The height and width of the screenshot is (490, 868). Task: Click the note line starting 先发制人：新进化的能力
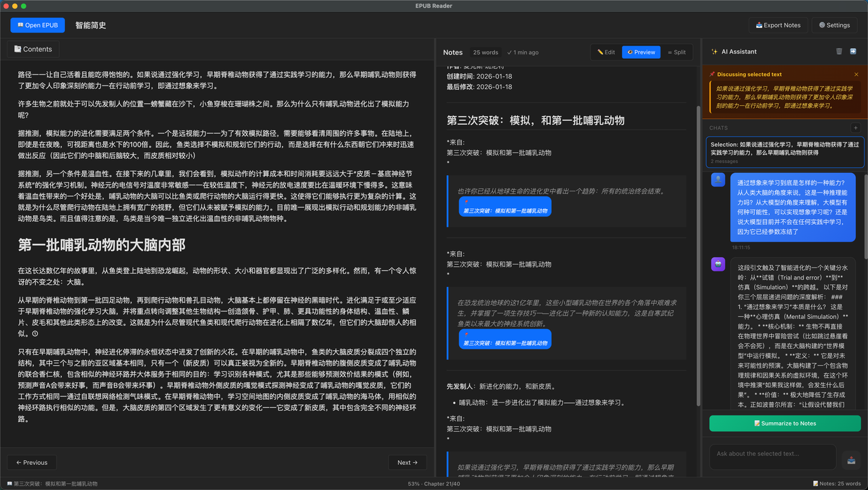(x=501, y=386)
